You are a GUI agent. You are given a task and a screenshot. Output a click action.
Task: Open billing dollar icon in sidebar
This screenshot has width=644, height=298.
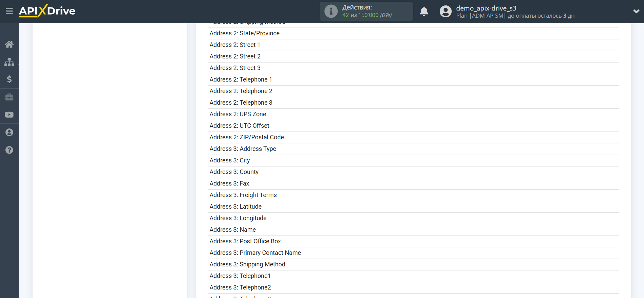tap(9, 80)
